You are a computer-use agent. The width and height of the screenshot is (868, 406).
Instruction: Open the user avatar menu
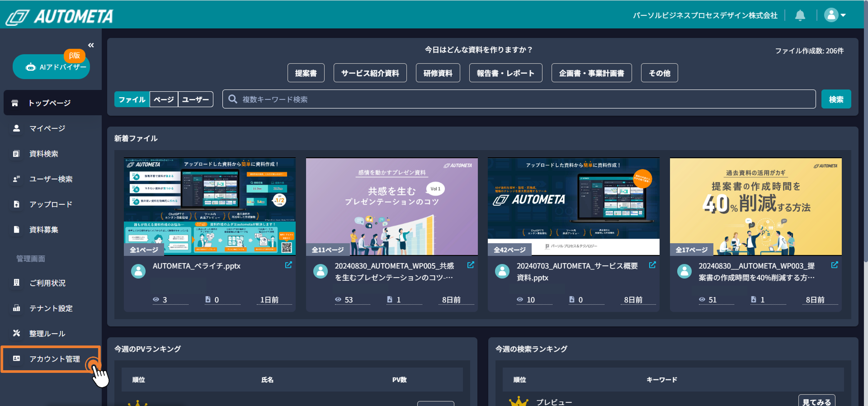coord(835,15)
